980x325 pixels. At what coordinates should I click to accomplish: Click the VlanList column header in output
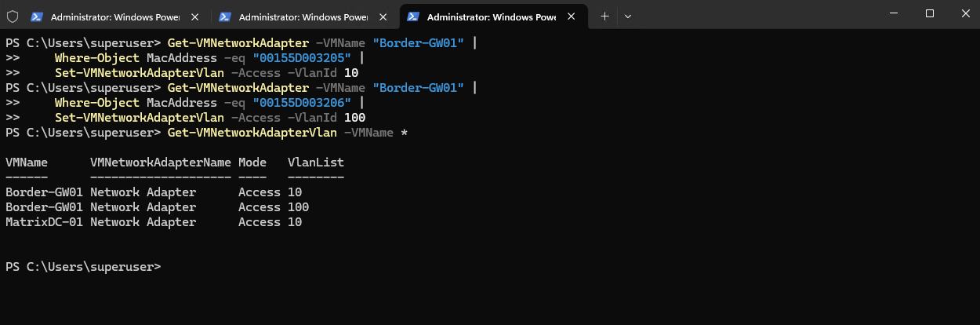(x=316, y=162)
